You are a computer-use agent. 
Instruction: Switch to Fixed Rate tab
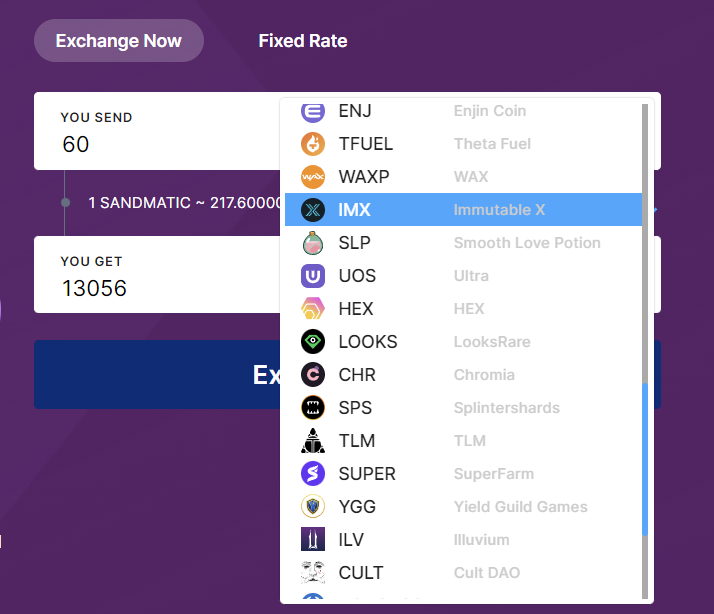pos(303,41)
